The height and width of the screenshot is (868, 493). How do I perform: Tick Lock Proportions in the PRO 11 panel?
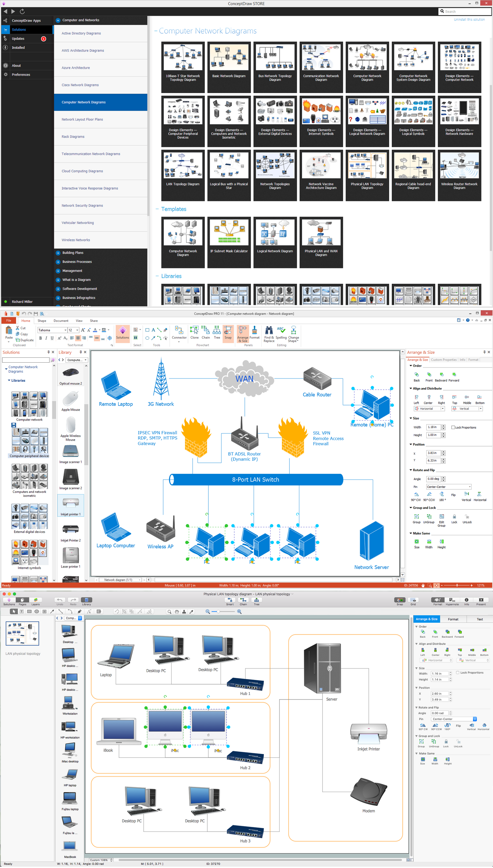[453, 427]
